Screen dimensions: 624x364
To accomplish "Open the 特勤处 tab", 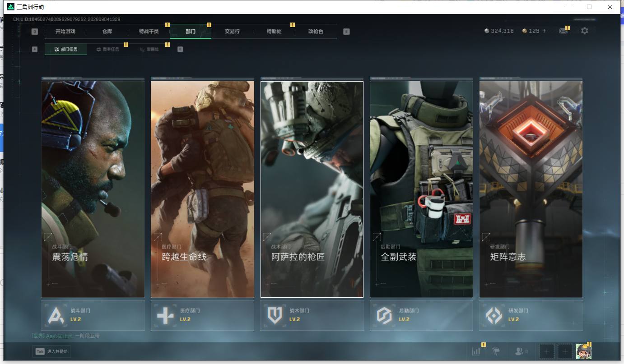I will pos(274,32).
